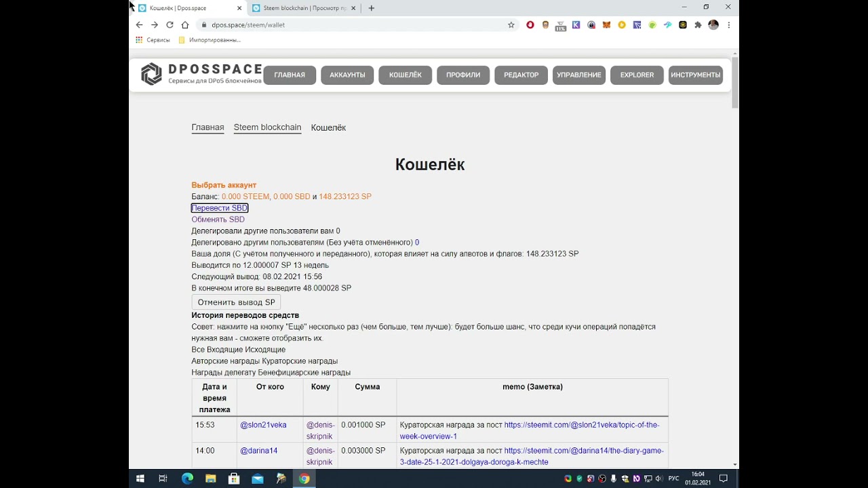Viewport: 868px width, 488px height.
Task: Open the yellow coin extension
Action: click(622, 25)
